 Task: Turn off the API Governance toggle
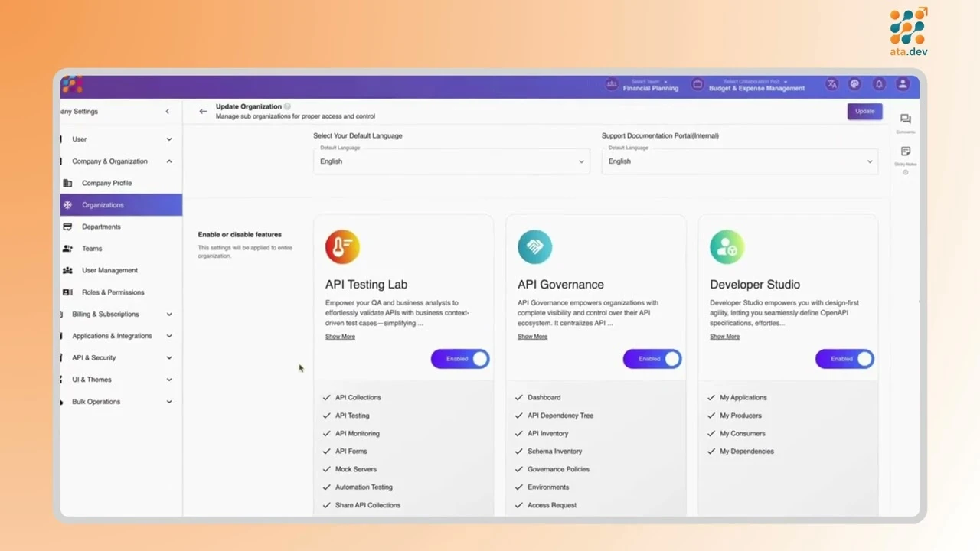[652, 359]
